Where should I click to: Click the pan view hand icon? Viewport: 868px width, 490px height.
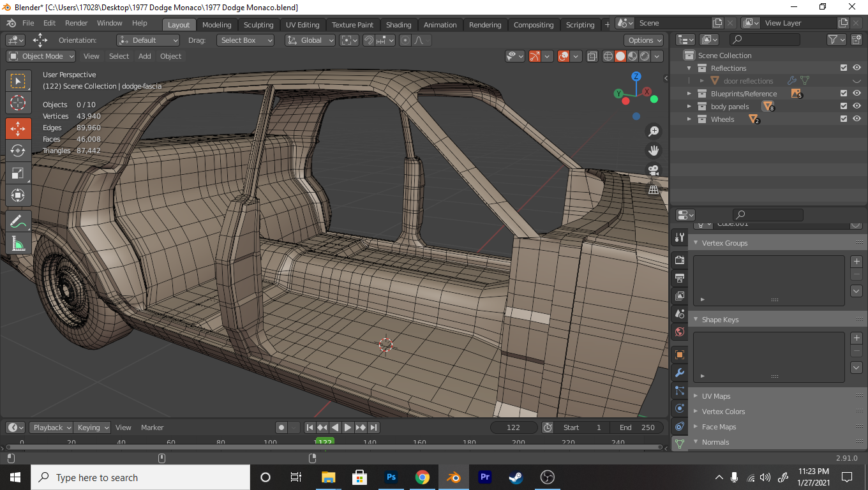pos(654,151)
